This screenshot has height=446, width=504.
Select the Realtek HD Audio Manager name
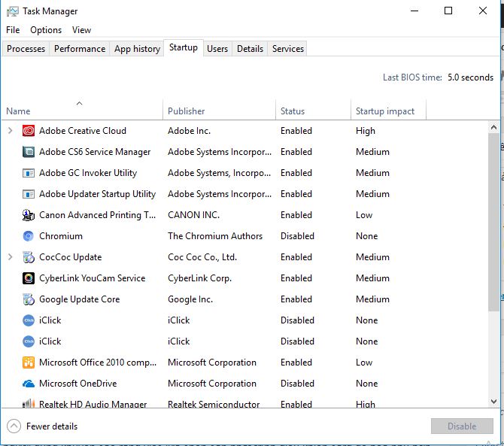pyautogui.click(x=93, y=404)
